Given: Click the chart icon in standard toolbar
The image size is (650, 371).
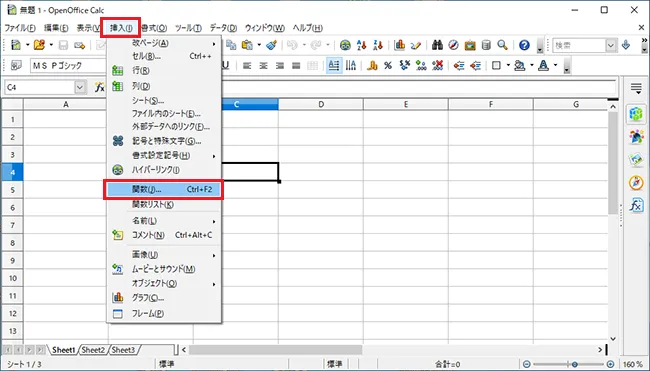Looking at the screenshot, I should coord(400,45).
